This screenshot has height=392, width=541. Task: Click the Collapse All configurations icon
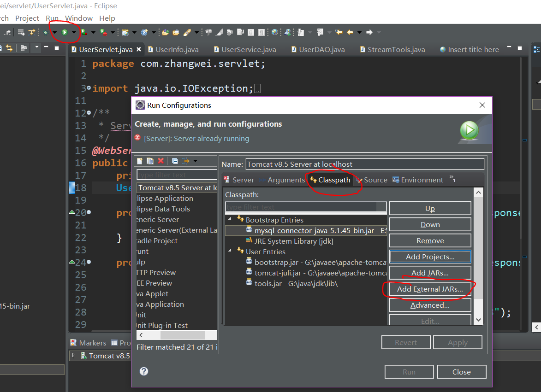click(175, 161)
